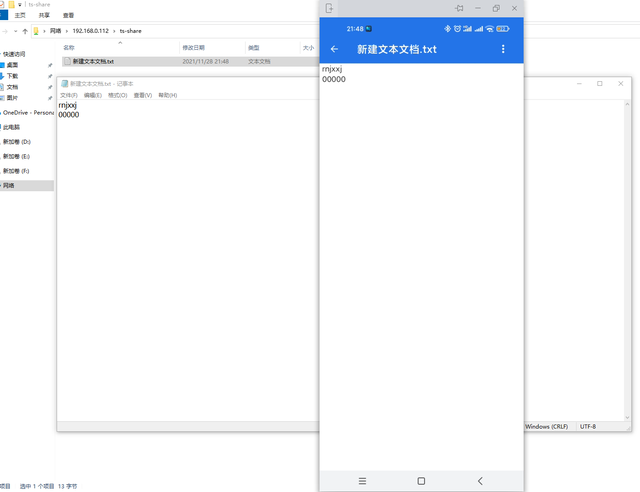This screenshot has width=640, height=492.
Task: Select 桌面 in Explorer sidebar
Action: (12, 65)
